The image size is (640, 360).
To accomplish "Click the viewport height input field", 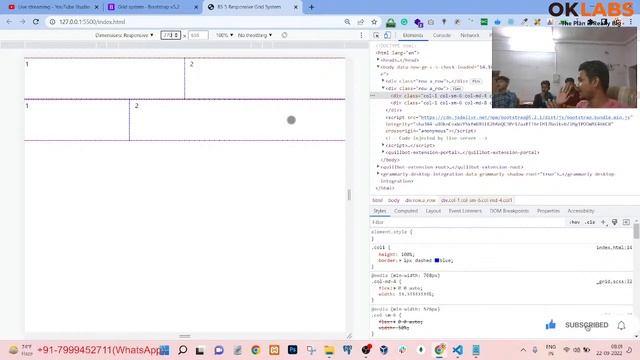I will (x=198, y=35).
